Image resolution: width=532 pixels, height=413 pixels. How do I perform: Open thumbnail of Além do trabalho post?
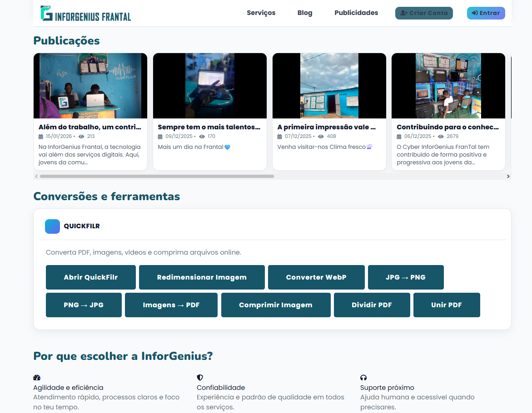[90, 86]
